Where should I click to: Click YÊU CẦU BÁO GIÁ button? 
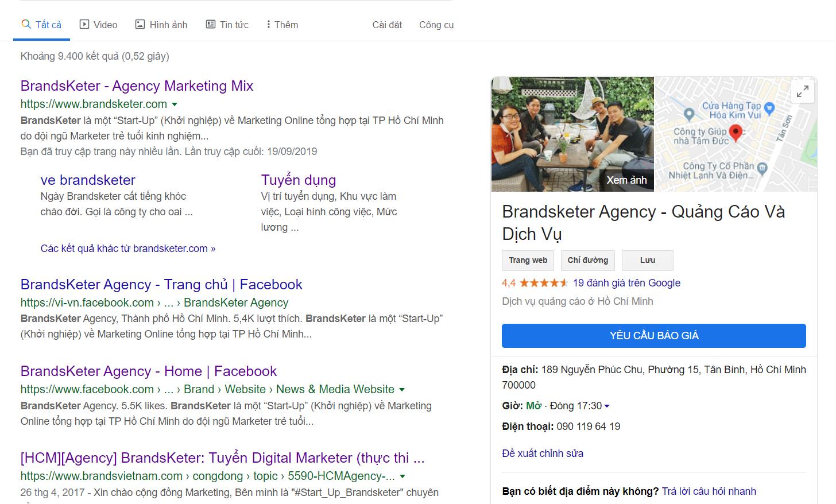[654, 336]
